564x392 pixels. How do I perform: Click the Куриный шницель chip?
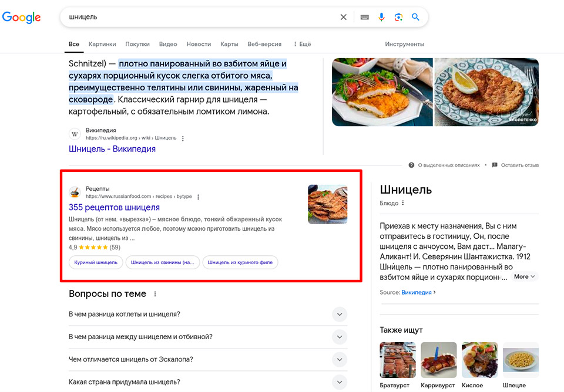pyautogui.click(x=96, y=262)
